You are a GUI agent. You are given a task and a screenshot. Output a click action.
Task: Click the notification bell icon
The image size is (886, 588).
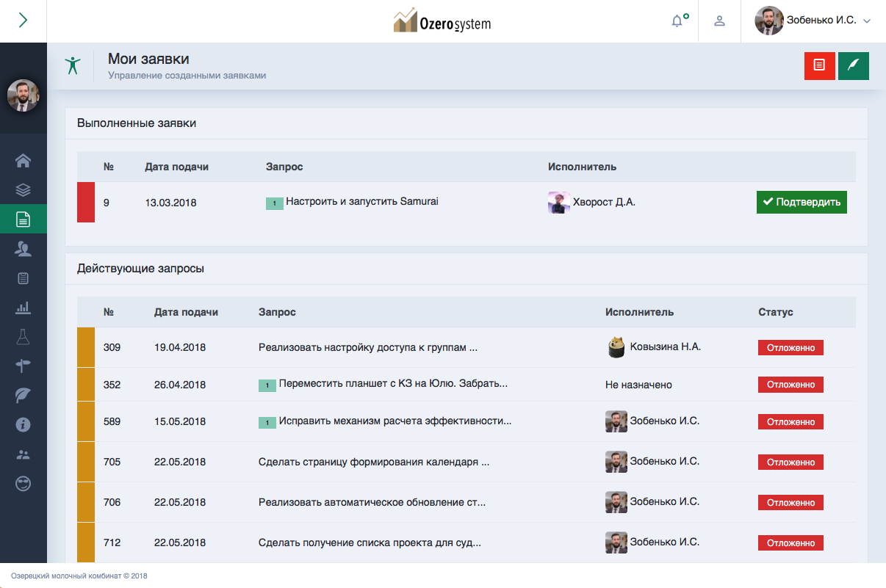677,21
